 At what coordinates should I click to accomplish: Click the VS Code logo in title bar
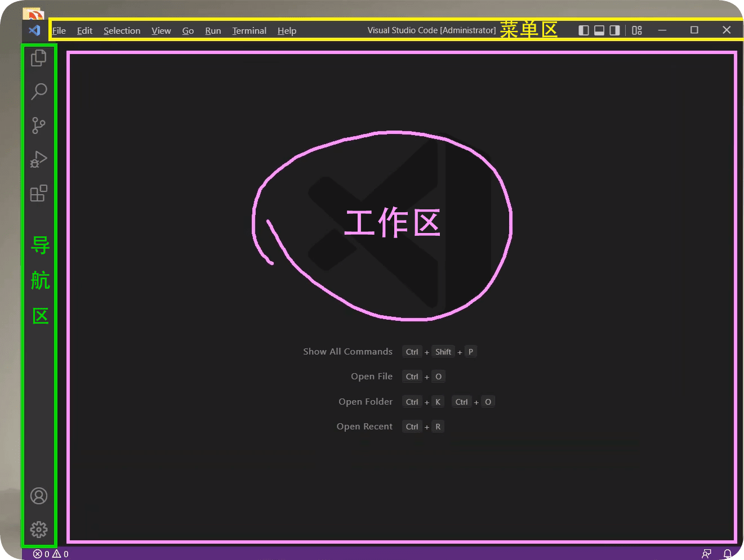(34, 30)
